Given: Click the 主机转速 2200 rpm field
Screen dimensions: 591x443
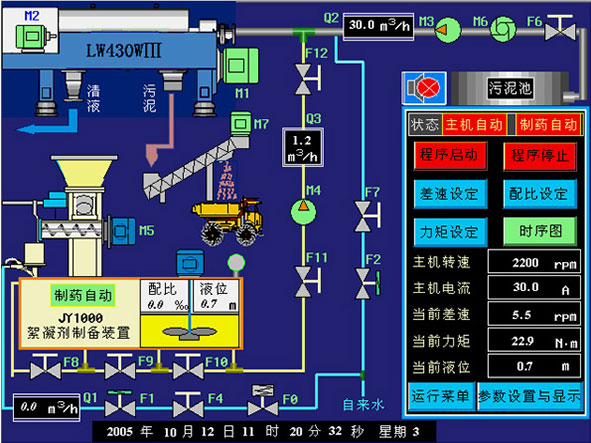Looking at the screenshot, I should coord(534,262).
